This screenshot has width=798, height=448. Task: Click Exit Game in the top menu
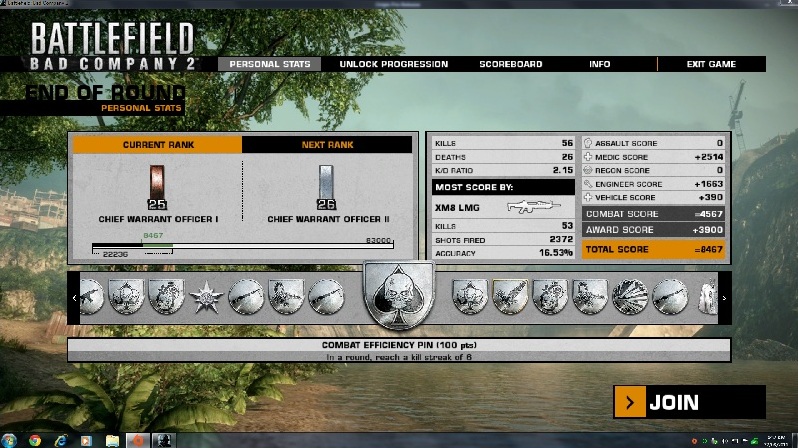pyautogui.click(x=711, y=64)
